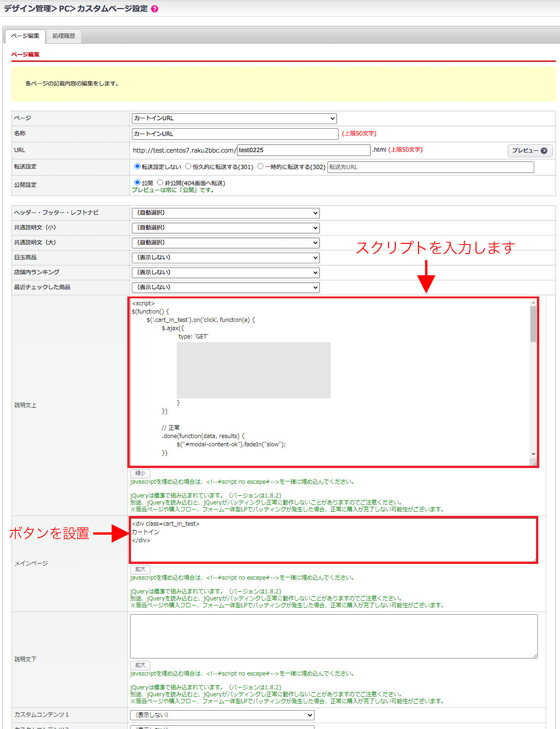Click the 転送先URL input field
The width and height of the screenshot is (560, 729).
pos(430,167)
